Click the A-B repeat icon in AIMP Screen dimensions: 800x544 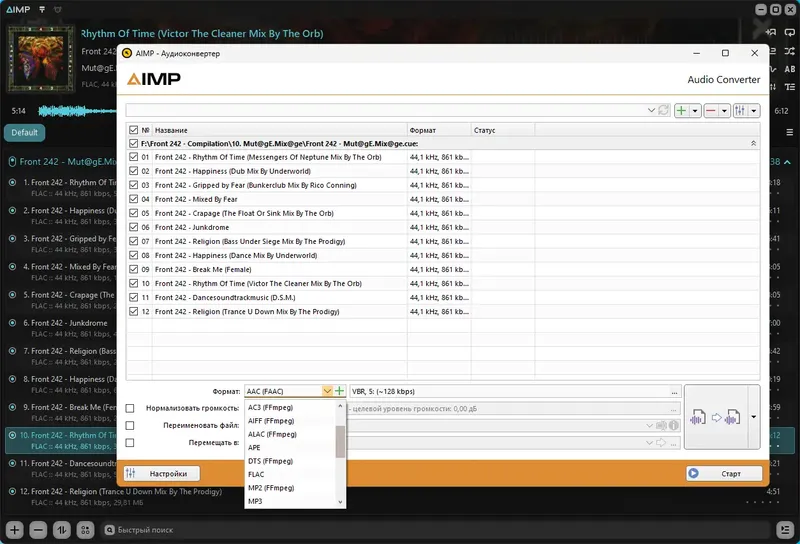tap(790, 69)
